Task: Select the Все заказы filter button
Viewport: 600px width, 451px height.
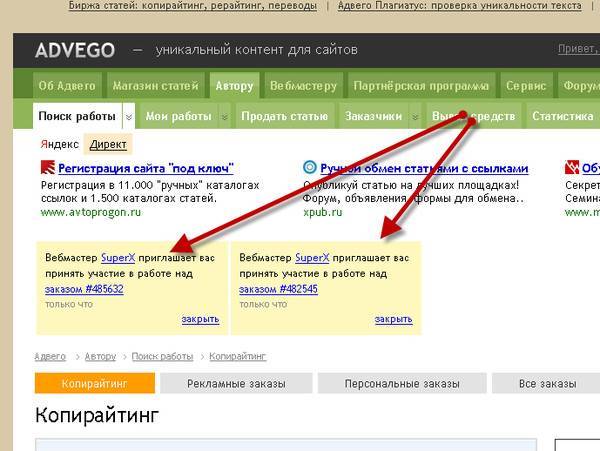Action: point(547,383)
